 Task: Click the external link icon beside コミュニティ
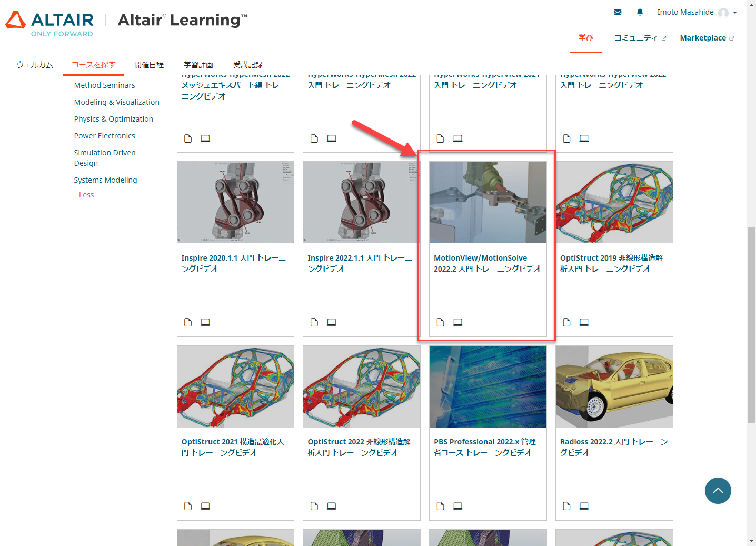pyautogui.click(x=664, y=37)
